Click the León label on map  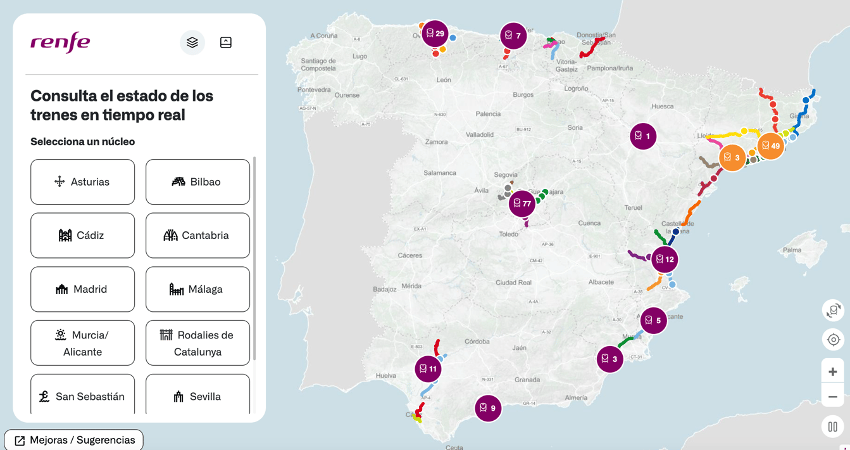(x=443, y=80)
